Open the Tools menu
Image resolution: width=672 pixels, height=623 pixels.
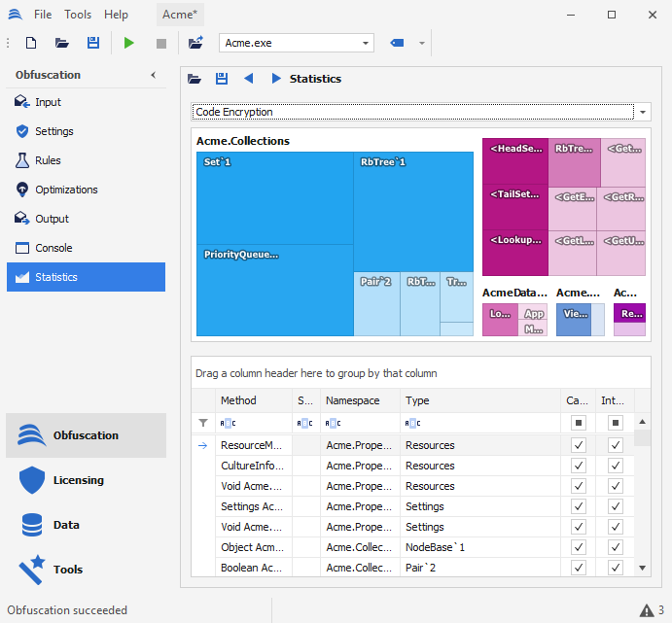[78, 15]
